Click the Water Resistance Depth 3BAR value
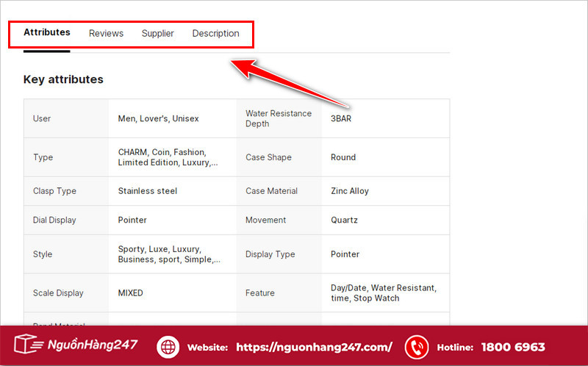This screenshot has height=366, width=588. pyautogui.click(x=341, y=118)
